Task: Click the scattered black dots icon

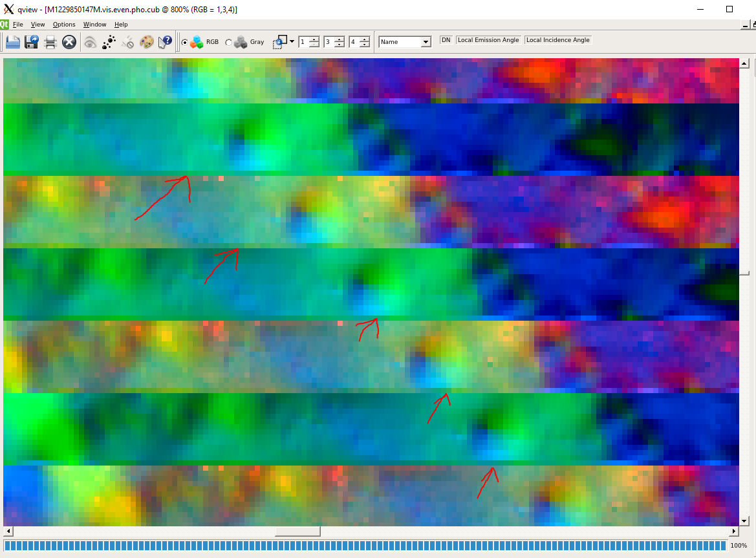Action: point(109,43)
